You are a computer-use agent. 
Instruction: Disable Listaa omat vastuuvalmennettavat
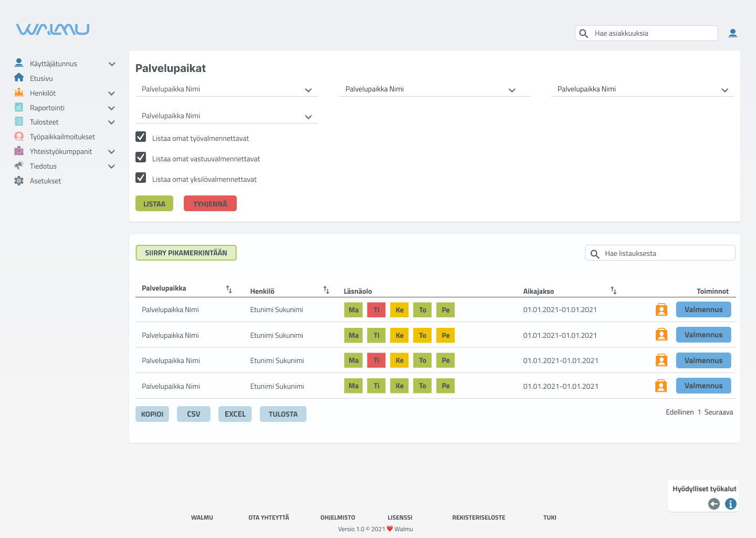point(140,157)
